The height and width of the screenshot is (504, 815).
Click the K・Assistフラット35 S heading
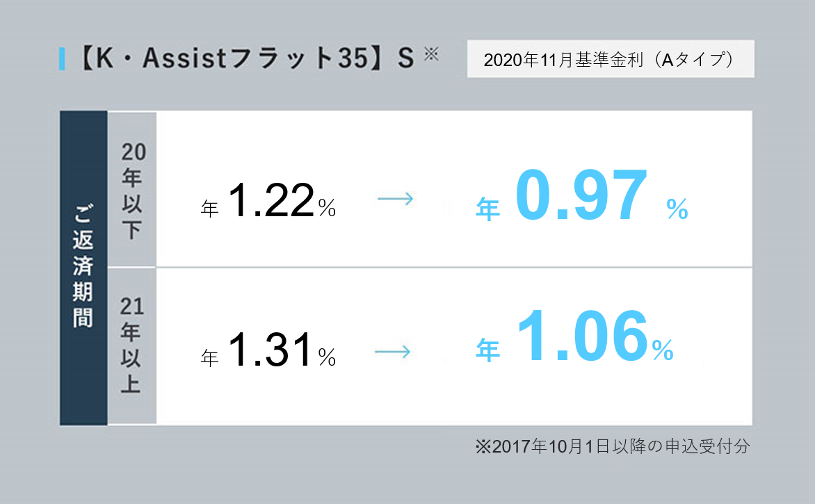click(x=244, y=58)
